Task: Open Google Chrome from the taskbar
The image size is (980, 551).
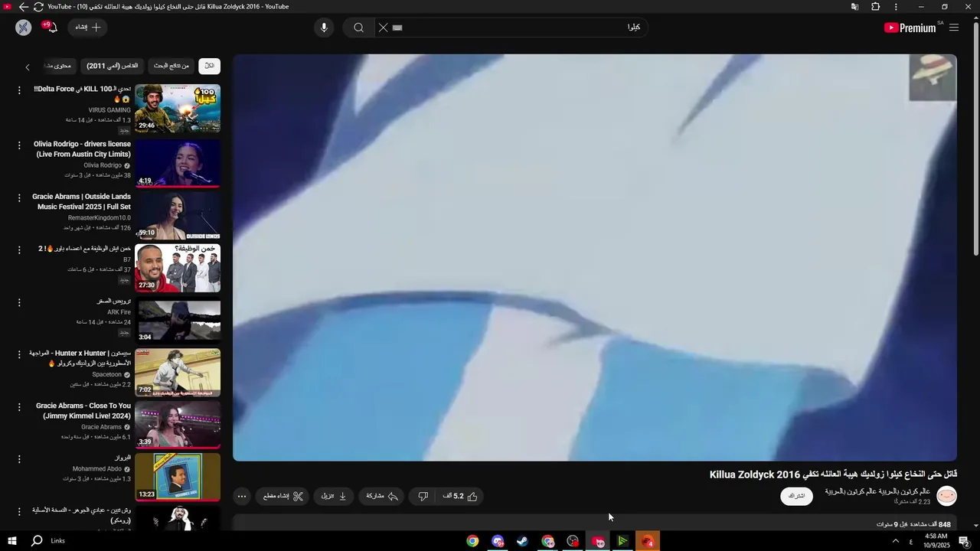Action: tap(472, 541)
